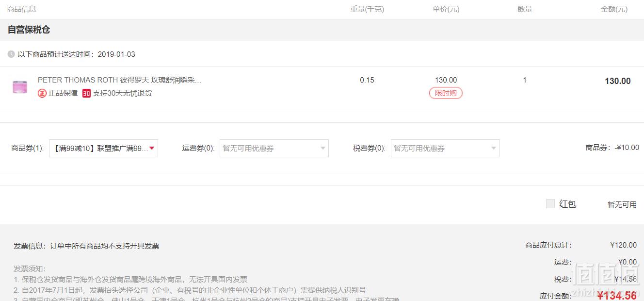Expand the 运费券 shipping coupon dropdown
644x301 pixels.
(x=274, y=148)
